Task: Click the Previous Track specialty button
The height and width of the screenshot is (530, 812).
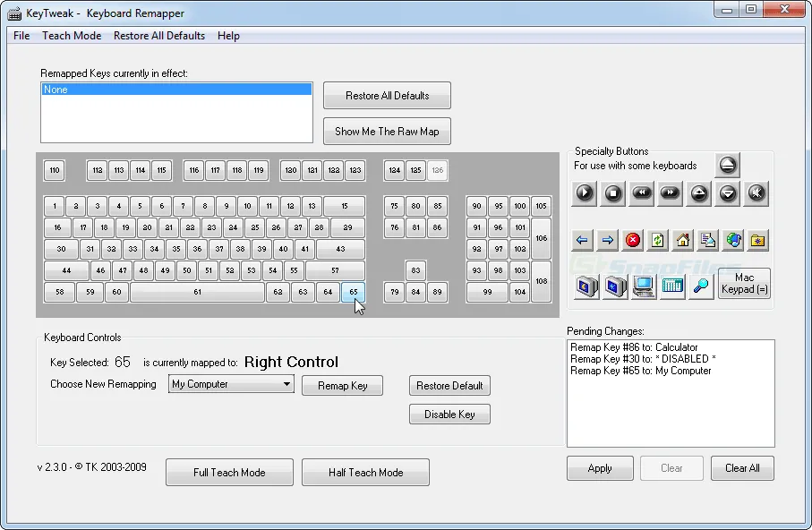Action: click(642, 193)
